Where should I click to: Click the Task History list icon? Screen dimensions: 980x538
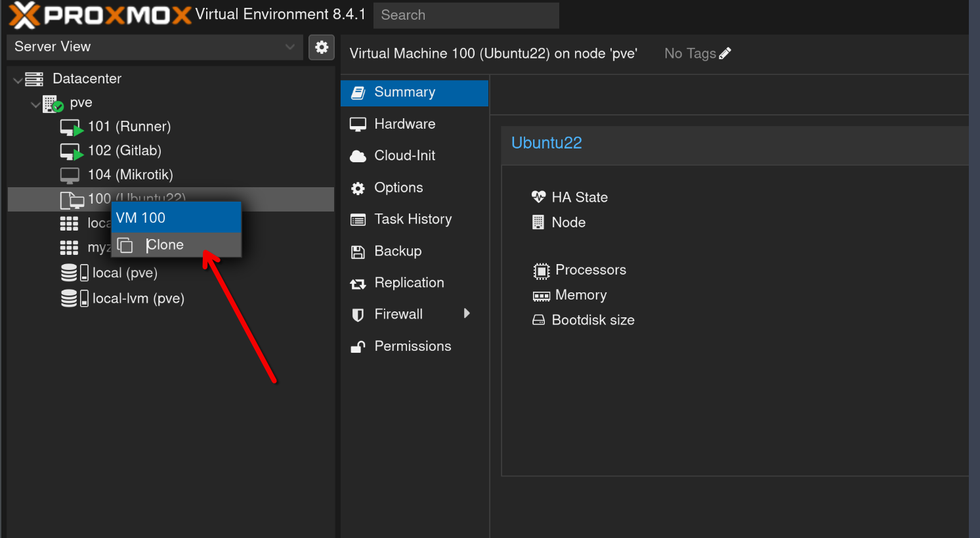tap(358, 220)
